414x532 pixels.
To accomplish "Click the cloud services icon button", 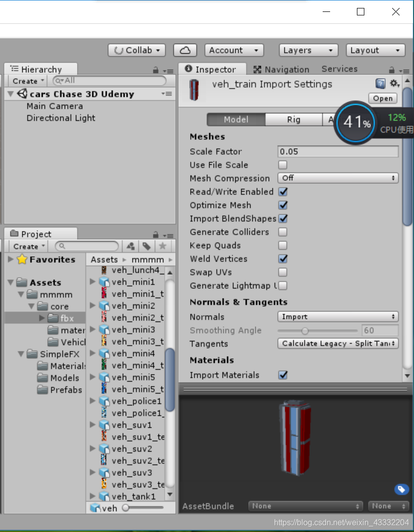I will click(x=185, y=50).
